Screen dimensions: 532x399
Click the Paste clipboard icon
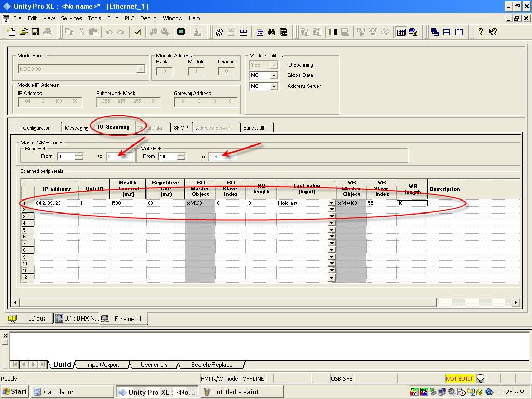tap(93, 32)
